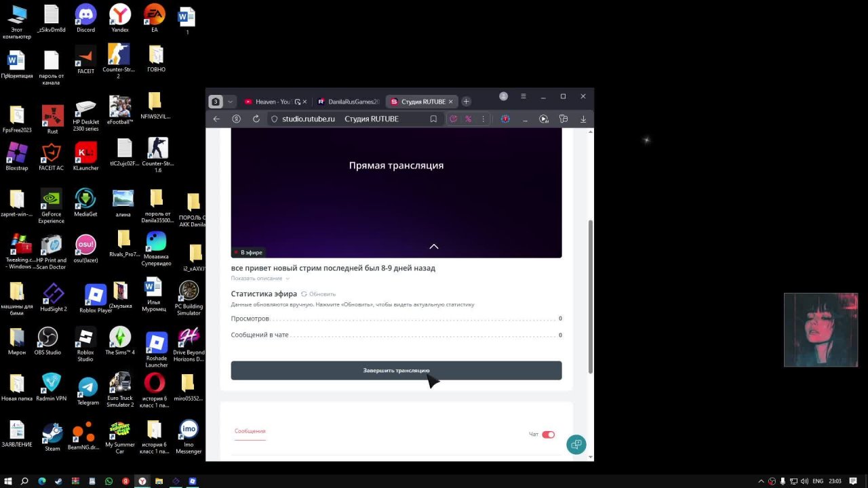Click the Прямая трансляция stream preview
Screen dimensions: 868x488
tap(396, 193)
